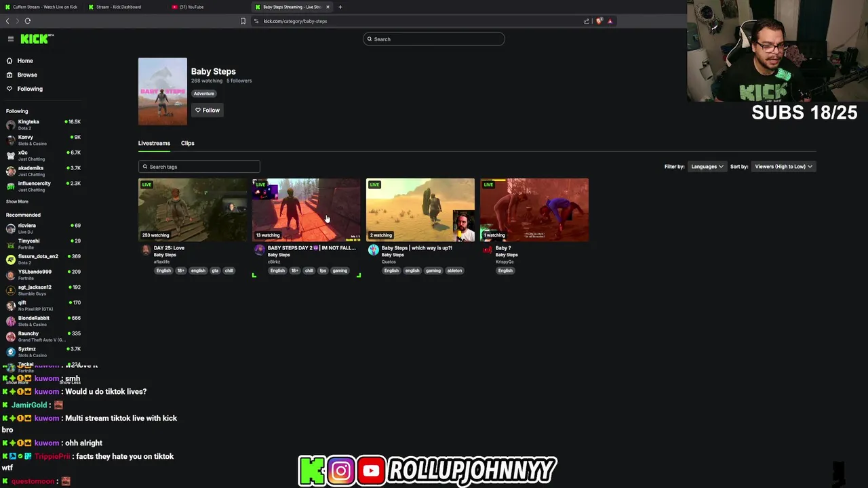Open the Kick hamburger menu
This screenshot has height=488, width=868.
point(11,39)
